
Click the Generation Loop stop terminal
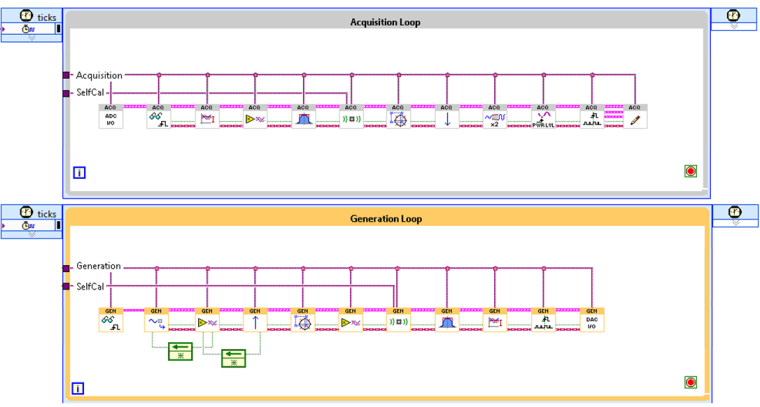pyautogui.click(x=691, y=382)
